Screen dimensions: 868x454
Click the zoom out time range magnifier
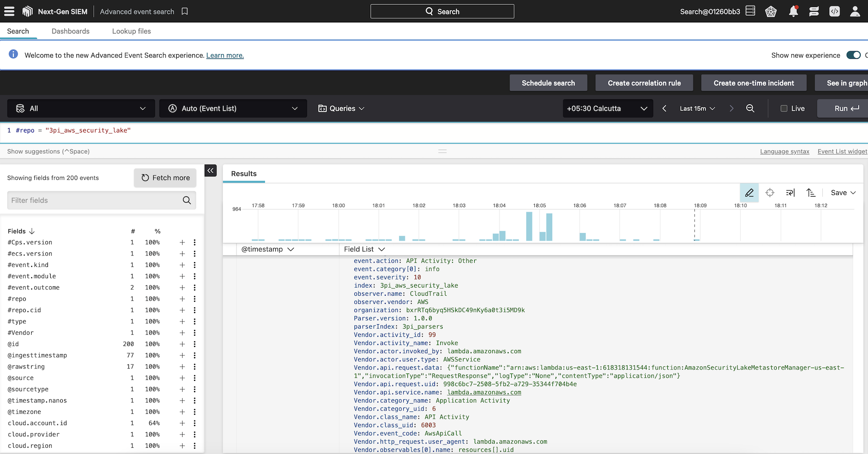tap(750, 109)
